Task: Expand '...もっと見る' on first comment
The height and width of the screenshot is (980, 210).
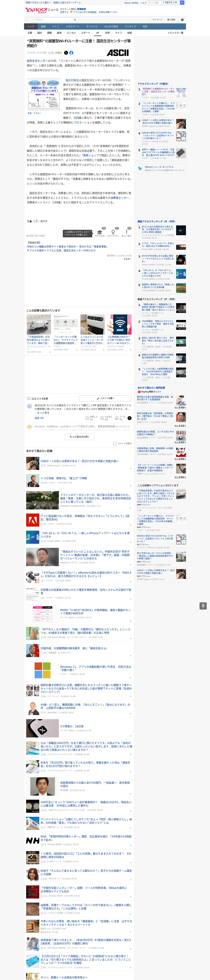Action: [x=42, y=412]
